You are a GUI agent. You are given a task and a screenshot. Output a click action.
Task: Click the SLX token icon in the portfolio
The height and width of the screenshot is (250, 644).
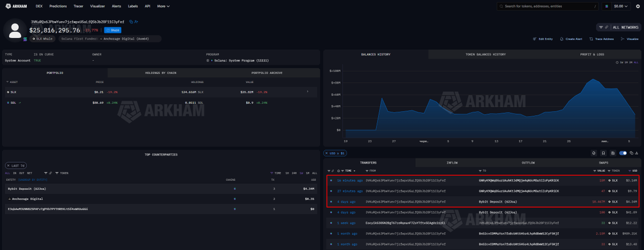8,92
